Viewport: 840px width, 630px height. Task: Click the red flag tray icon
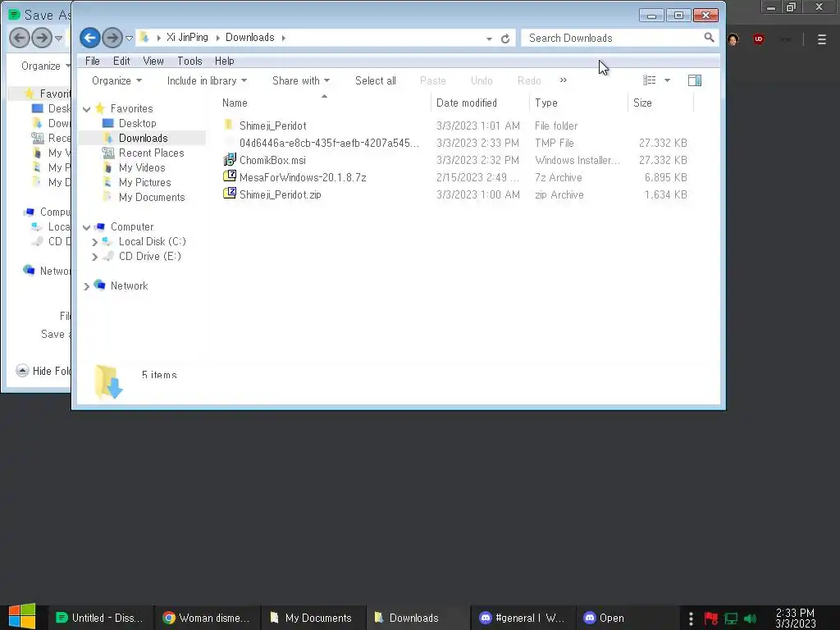pos(711,619)
